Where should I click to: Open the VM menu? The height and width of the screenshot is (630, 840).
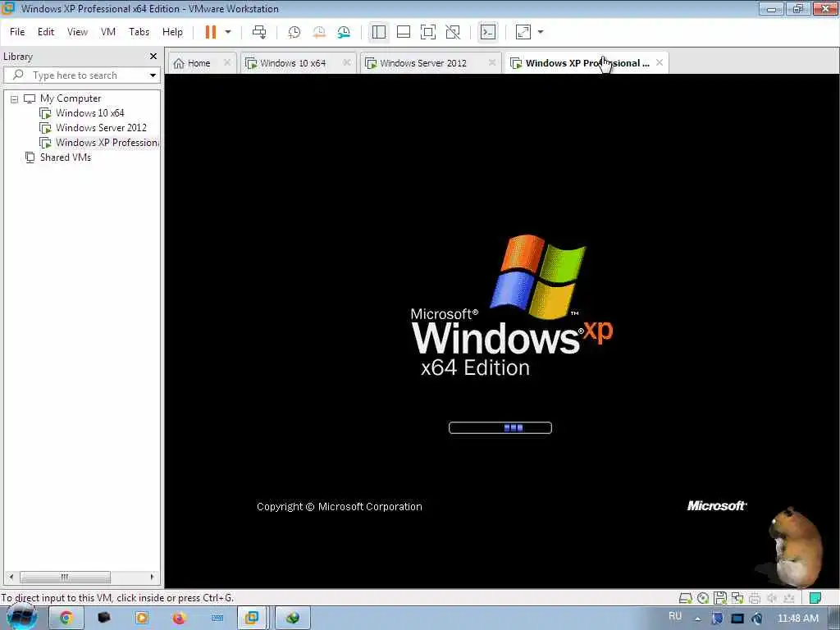point(108,32)
